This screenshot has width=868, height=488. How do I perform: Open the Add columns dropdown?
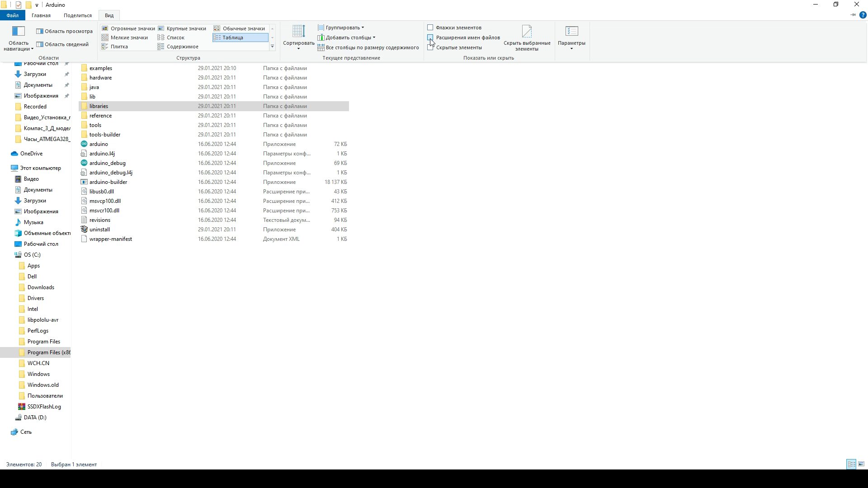click(x=347, y=38)
